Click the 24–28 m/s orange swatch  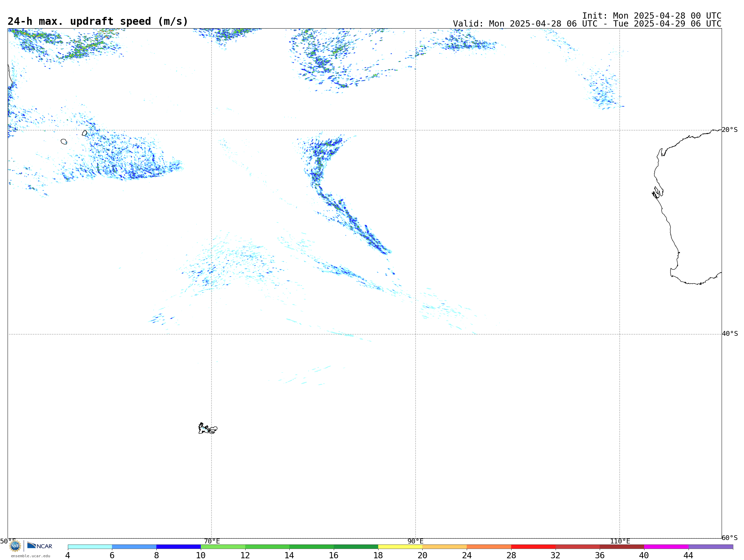pyautogui.click(x=489, y=547)
